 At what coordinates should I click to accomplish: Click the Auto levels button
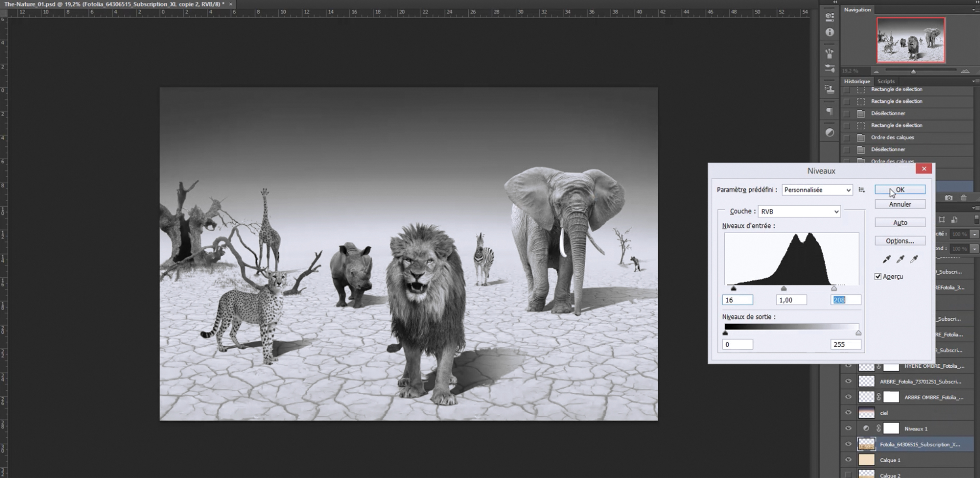point(900,223)
